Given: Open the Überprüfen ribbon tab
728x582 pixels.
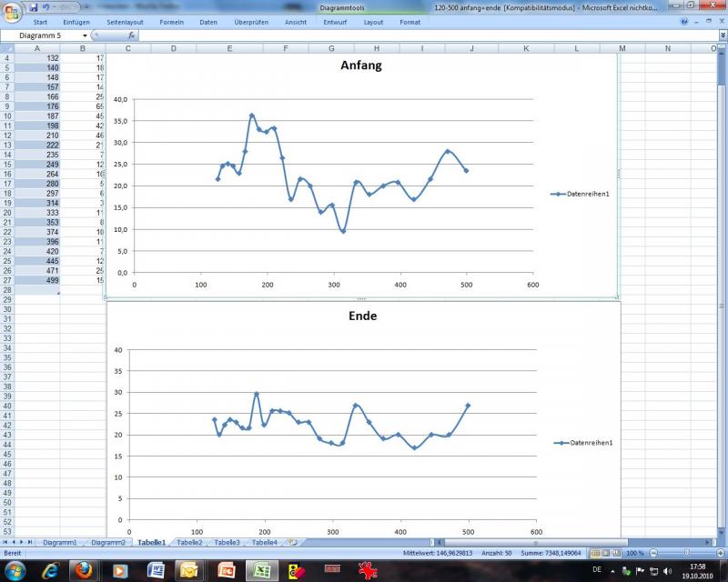Looking at the screenshot, I should pos(251,22).
